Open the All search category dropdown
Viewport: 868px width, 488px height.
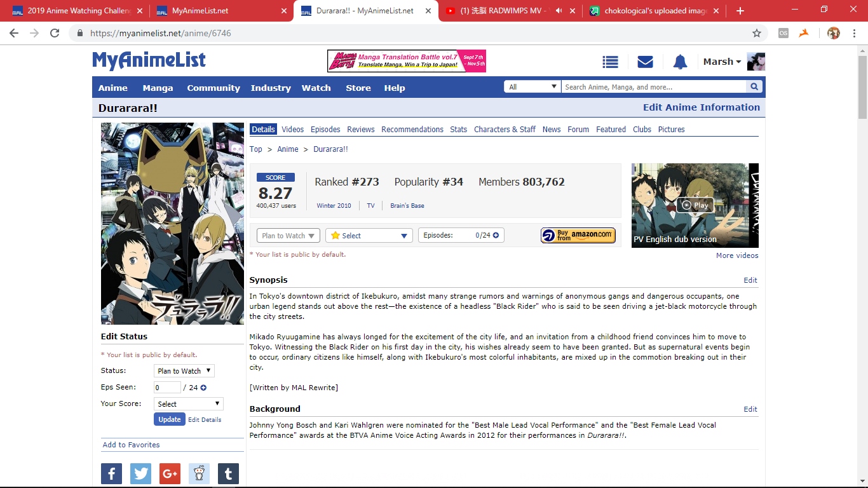[532, 87]
